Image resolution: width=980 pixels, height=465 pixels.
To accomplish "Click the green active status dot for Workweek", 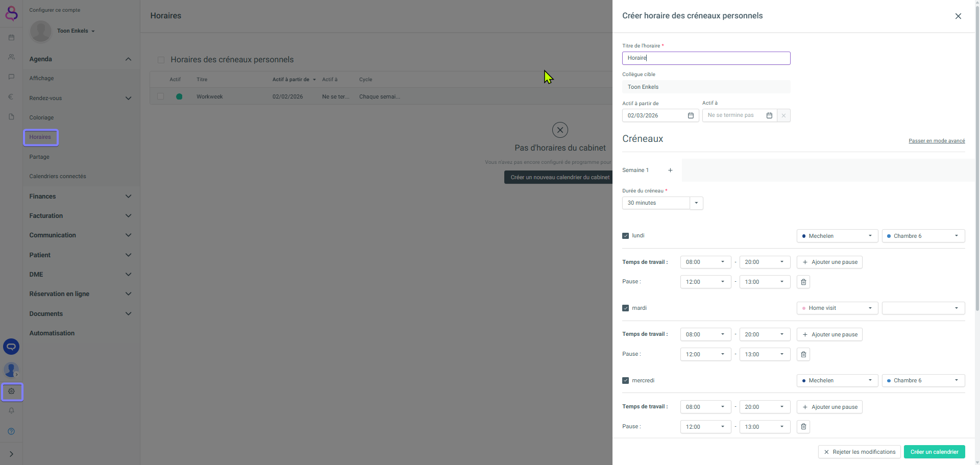I will pyautogui.click(x=179, y=96).
